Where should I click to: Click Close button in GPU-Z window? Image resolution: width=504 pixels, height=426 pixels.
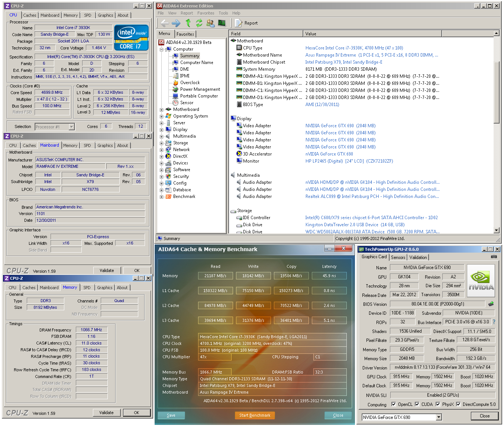[x=485, y=416]
